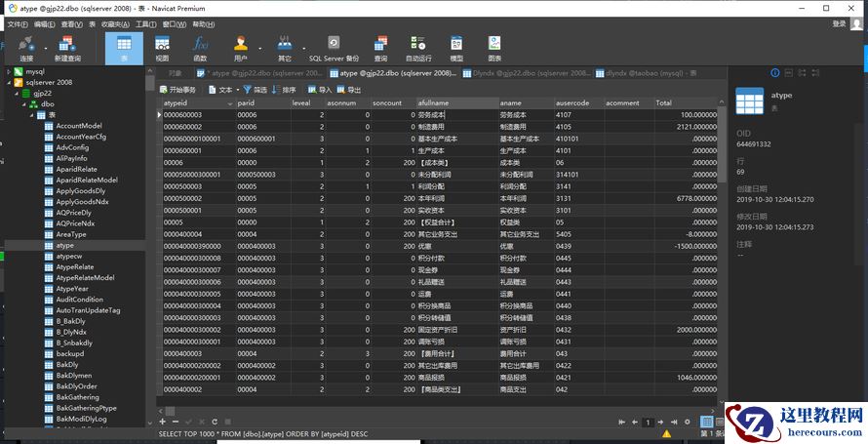Select the 视图 (View) toolbar icon

pyautogui.click(x=162, y=47)
